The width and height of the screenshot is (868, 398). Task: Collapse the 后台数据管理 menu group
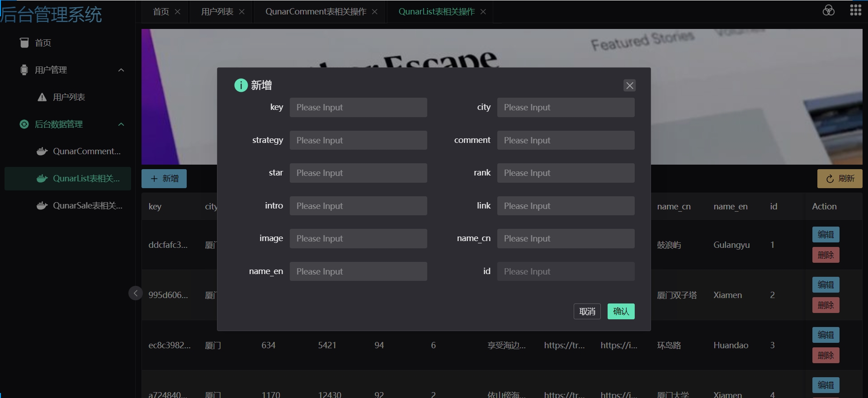pos(121,124)
